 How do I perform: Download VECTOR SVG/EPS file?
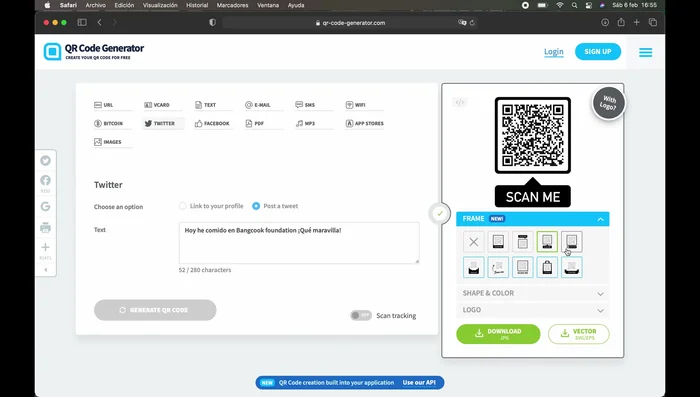[579, 334]
